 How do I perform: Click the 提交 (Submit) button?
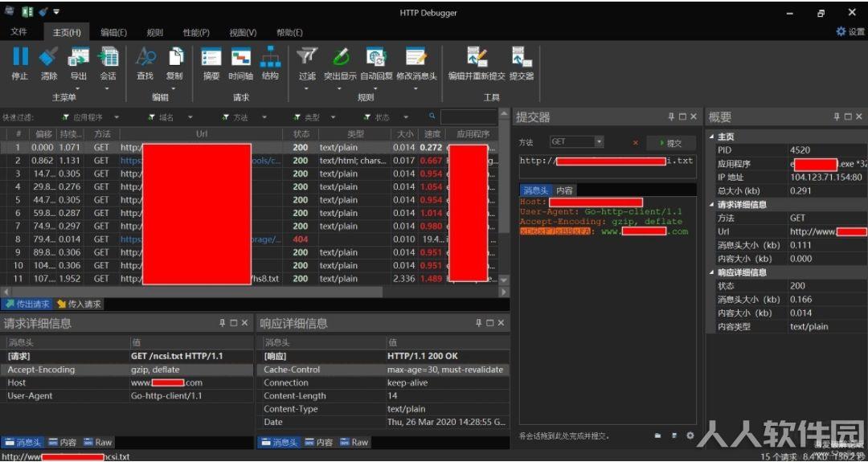pyautogui.click(x=671, y=143)
